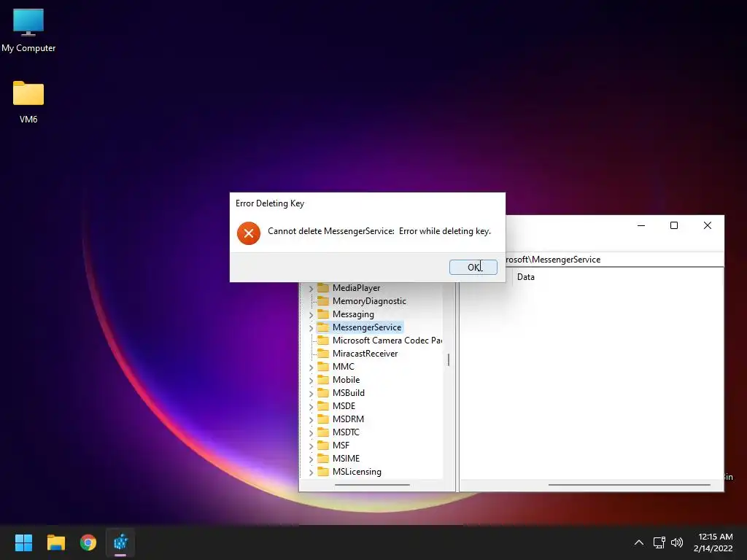Click the MSDTC folder icon
The height and width of the screenshot is (560, 747).
[x=323, y=432]
